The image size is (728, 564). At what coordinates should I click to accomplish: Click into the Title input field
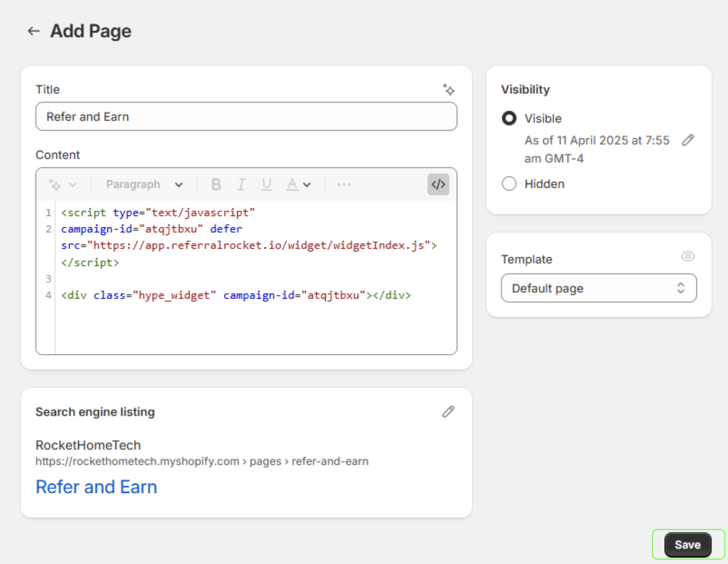[x=246, y=116]
